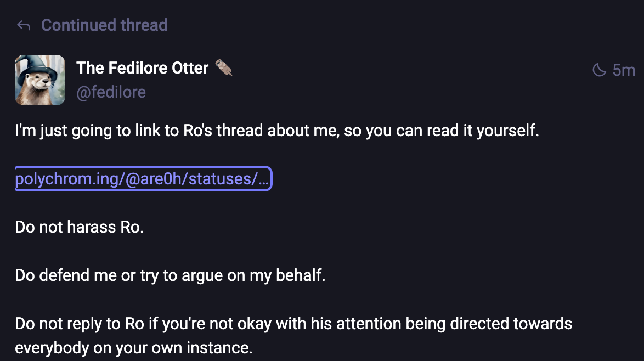This screenshot has height=361, width=644.
Task: Click the otter emoji after the display name
Action: [224, 67]
